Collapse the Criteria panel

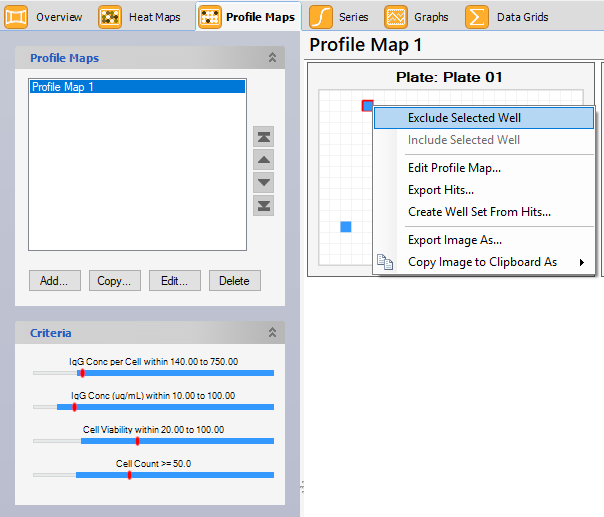pos(272,332)
